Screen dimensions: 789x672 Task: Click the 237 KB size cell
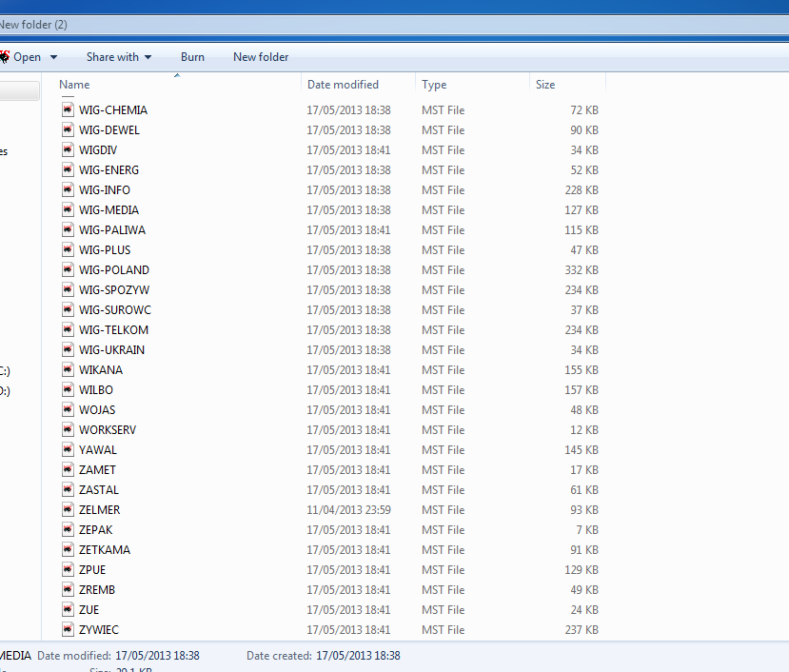click(x=582, y=630)
